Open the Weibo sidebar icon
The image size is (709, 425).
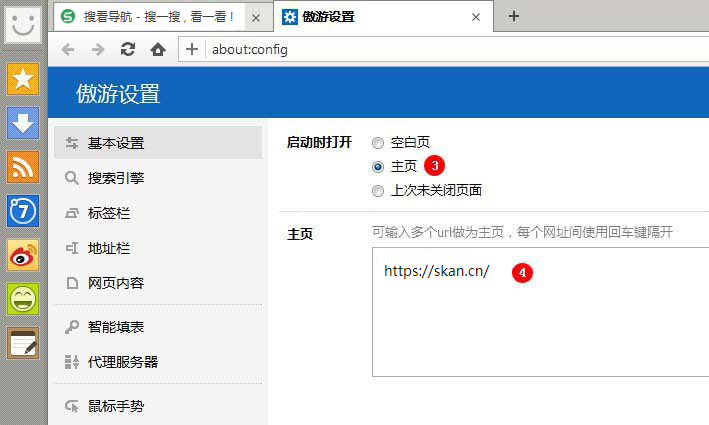click(x=23, y=255)
